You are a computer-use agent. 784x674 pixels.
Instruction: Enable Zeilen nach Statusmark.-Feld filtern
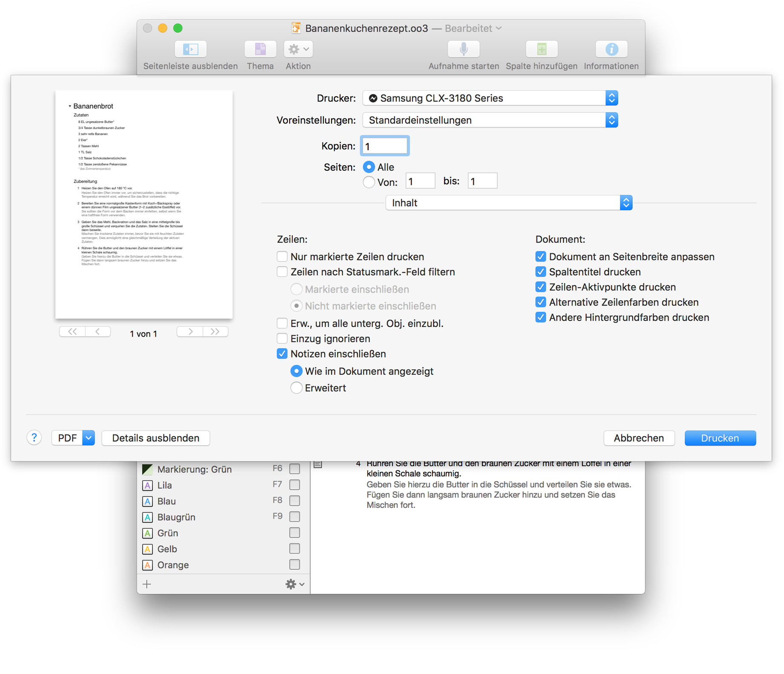coord(282,272)
